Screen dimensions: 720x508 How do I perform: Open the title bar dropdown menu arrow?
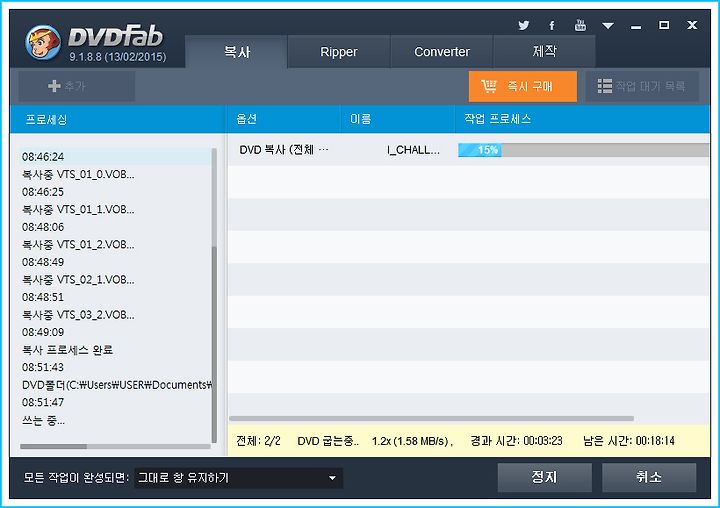(608, 26)
